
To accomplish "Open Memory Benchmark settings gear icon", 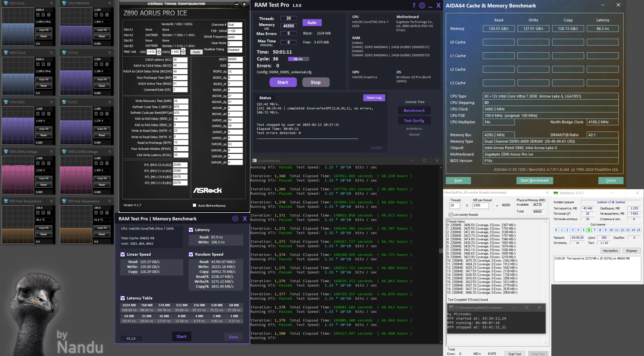I will (x=235, y=219).
